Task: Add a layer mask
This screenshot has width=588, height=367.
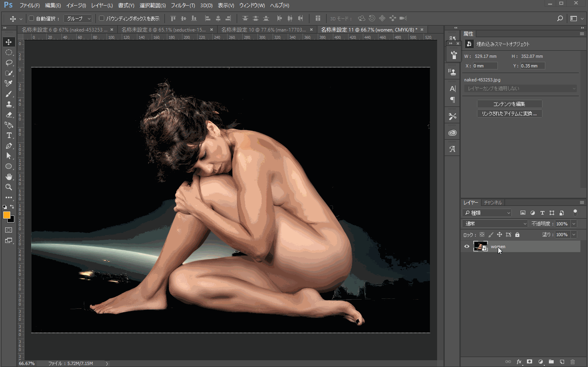Action: (530, 361)
